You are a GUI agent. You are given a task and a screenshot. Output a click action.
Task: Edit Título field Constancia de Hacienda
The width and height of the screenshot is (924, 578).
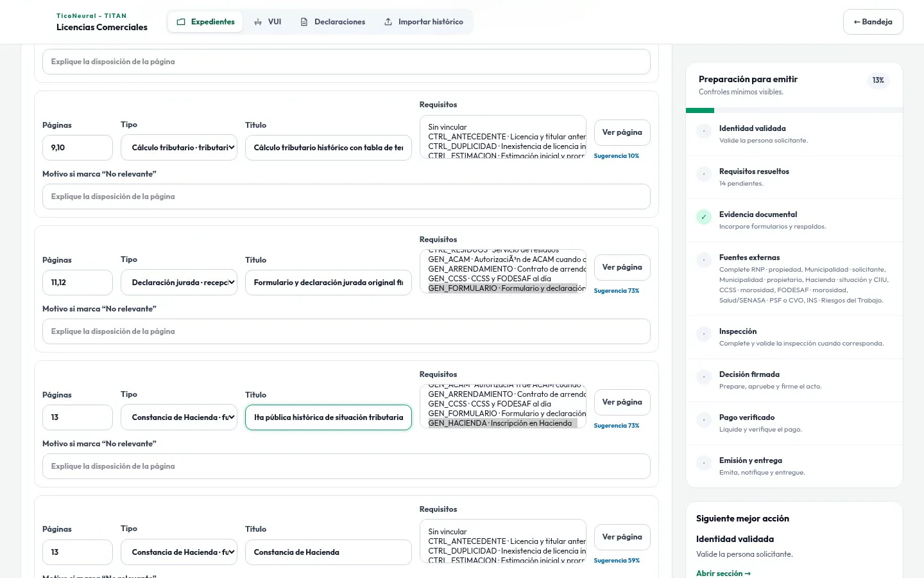329,552
